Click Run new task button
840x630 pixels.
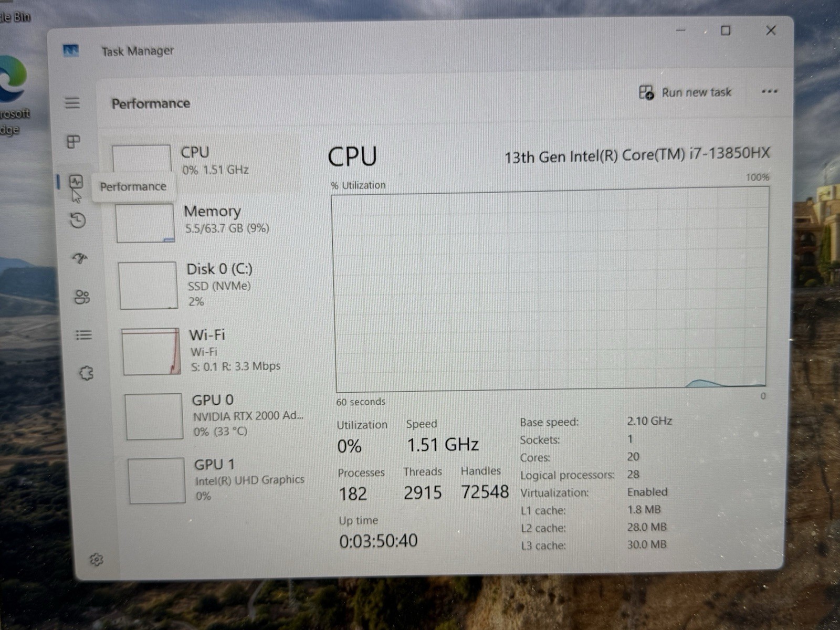pos(685,92)
